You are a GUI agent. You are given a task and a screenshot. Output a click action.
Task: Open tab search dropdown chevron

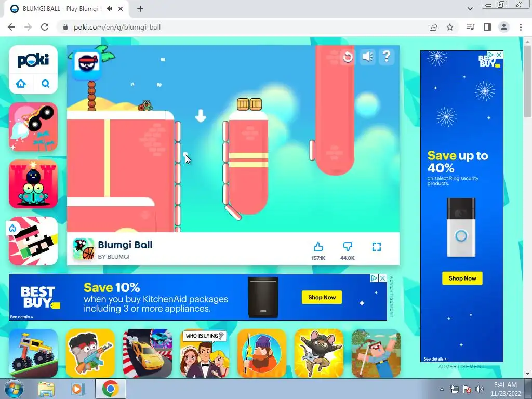pyautogui.click(x=470, y=9)
